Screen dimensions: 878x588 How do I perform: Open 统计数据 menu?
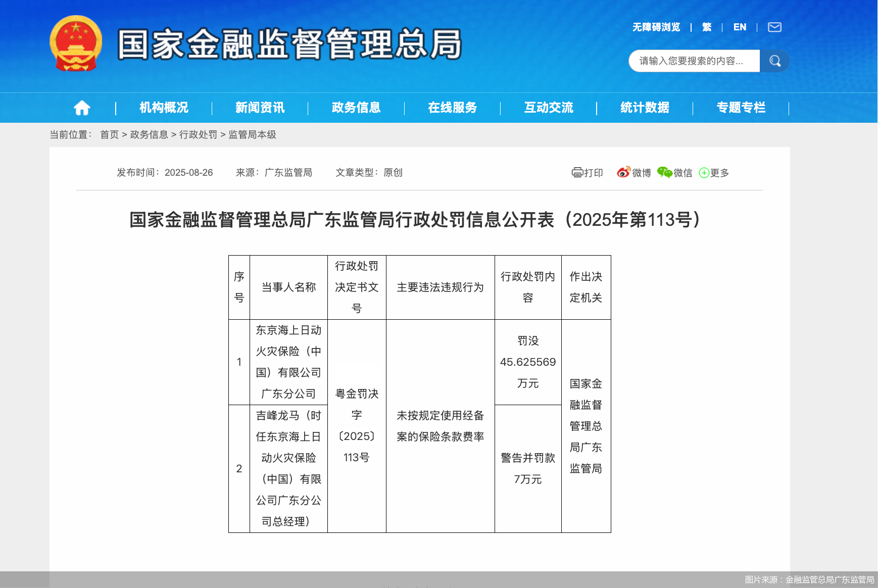pos(645,108)
